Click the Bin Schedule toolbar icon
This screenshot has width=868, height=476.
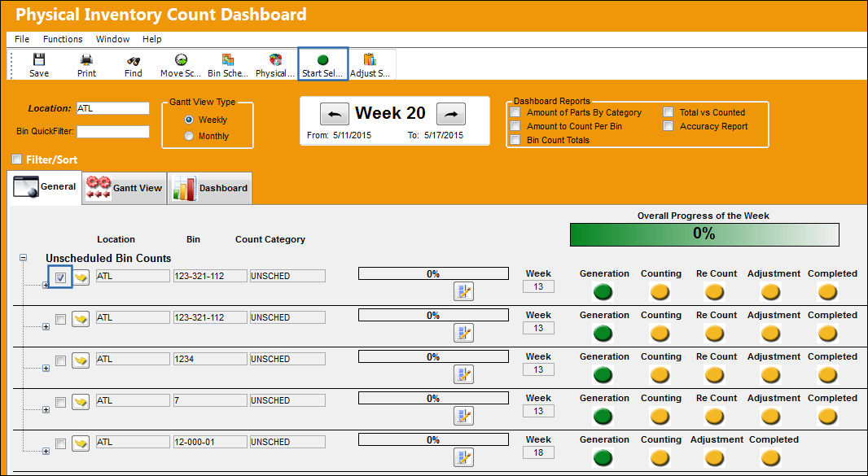point(227,59)
